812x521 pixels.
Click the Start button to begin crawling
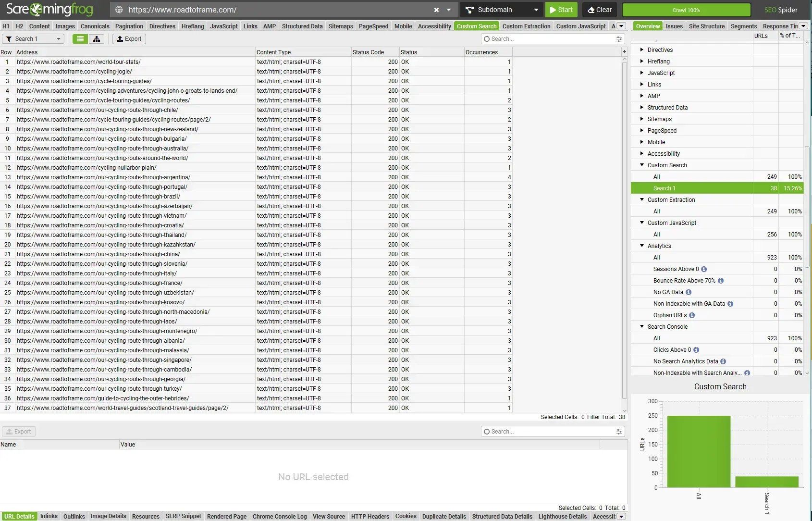[561, 10]
